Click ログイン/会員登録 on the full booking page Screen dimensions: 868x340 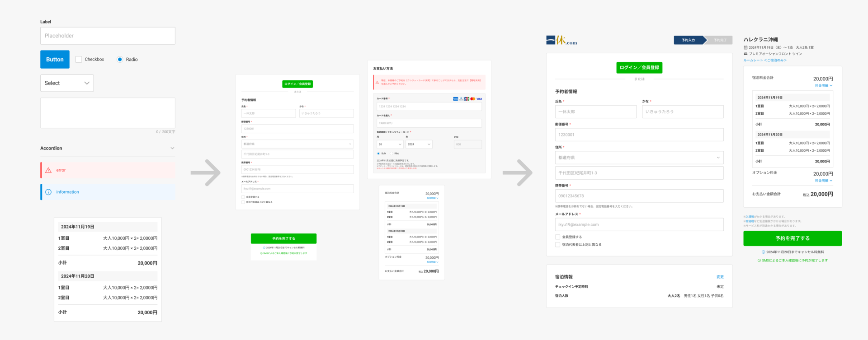tap(639, 67)
